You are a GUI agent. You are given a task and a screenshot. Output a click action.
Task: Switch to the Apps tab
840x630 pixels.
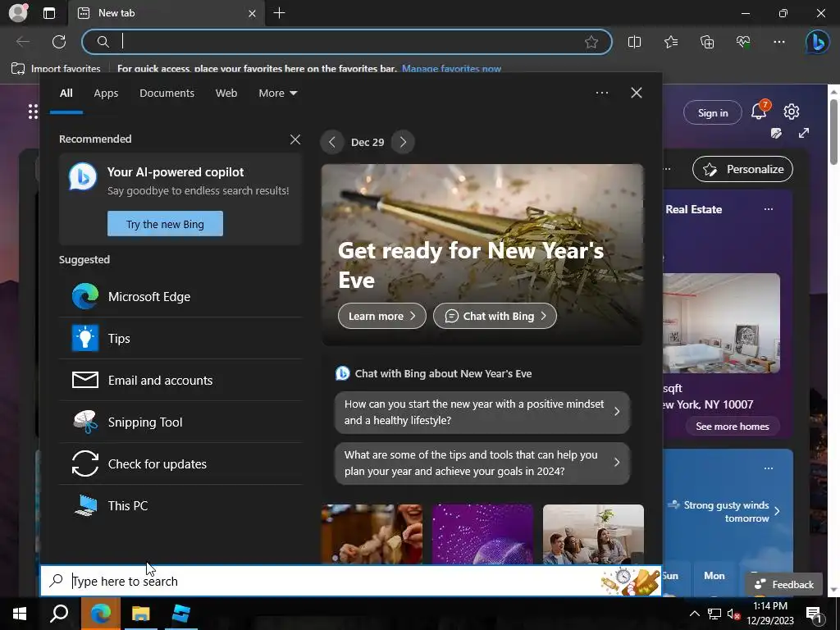pyautogui.click(x=106, y=94)
